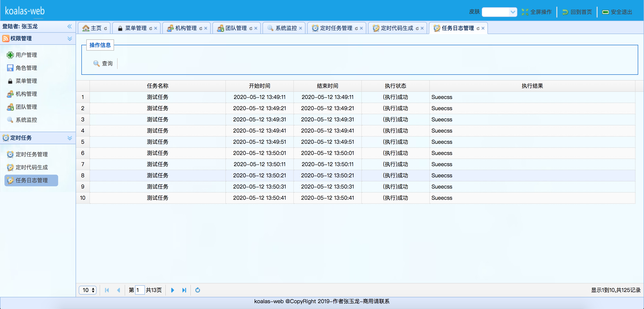The image size is (644, 309).
Task: Click the 全屏操作 green arrows icon
Action: click(525, 12)
